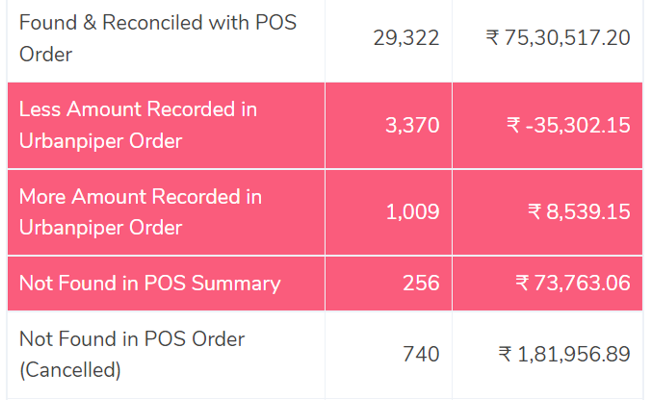Click the 1,009 more-amount order count

point(413,212)
